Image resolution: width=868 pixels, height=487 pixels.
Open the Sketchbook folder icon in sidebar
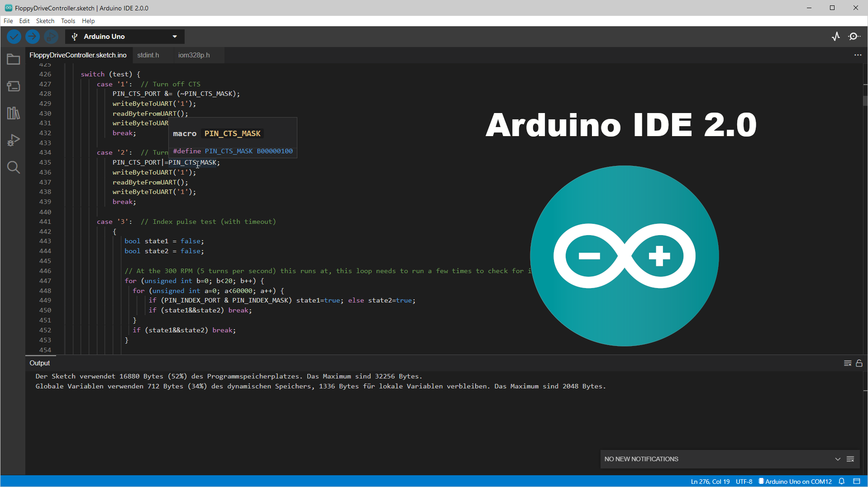click(x=13, y=59)
